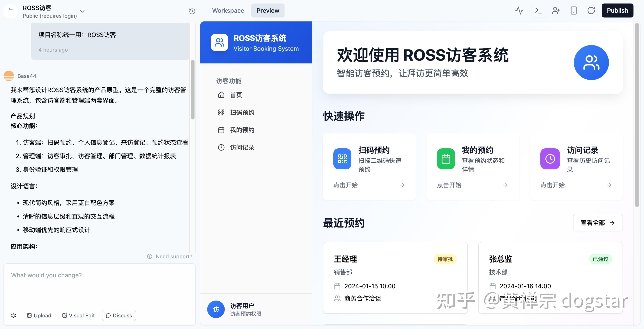Click the 2024-01-15 10:00 date text
This screenshot has height=329, width=644.
click(x=370, y=286)
